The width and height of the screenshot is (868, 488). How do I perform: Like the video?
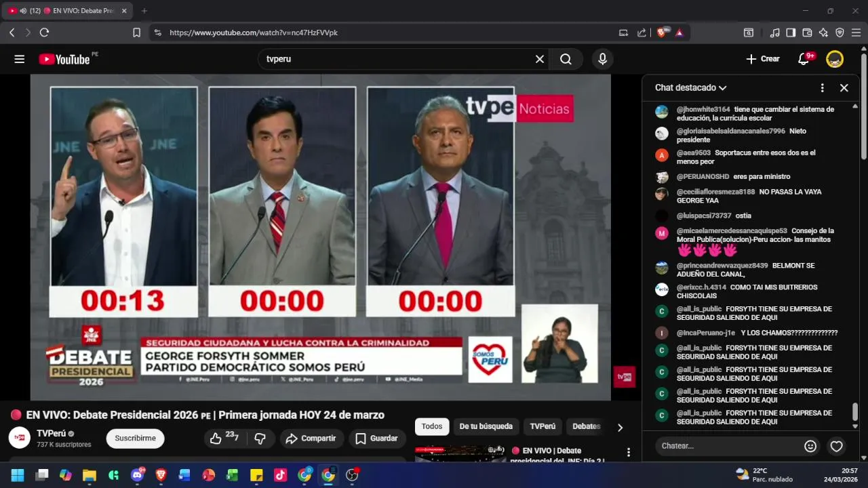224,439
